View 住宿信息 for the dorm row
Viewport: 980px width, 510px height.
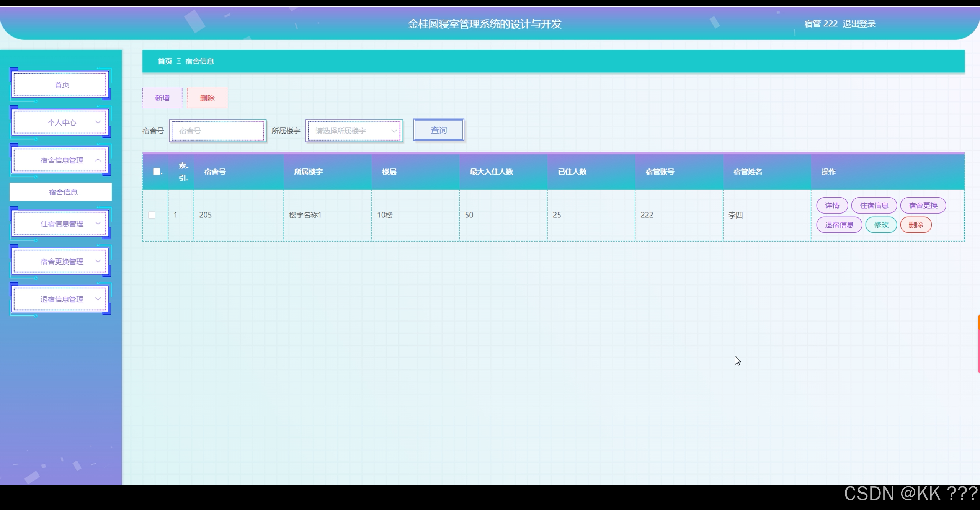874,206
